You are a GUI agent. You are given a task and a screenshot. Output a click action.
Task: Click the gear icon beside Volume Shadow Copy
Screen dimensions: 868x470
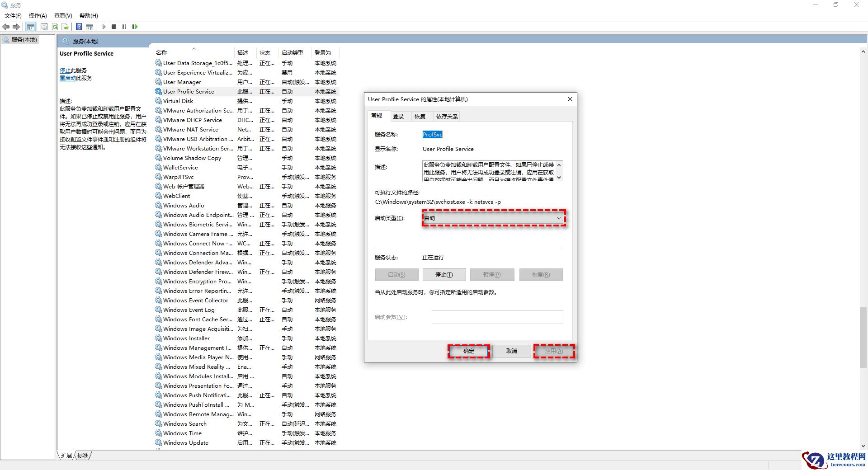(x=158, y=158)
